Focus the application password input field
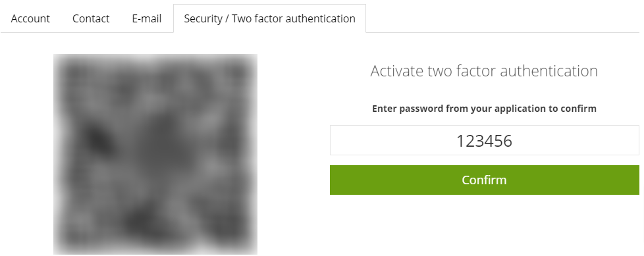The image size is (644, 256). (484, 140)
